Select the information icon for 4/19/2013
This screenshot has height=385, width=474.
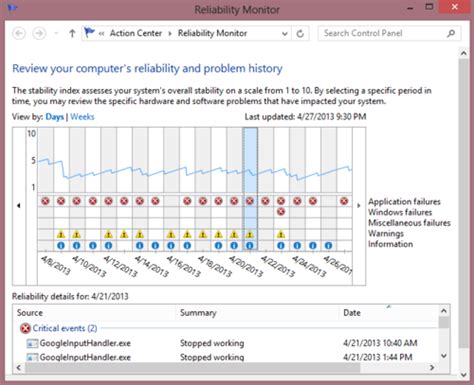click(218, 246)
